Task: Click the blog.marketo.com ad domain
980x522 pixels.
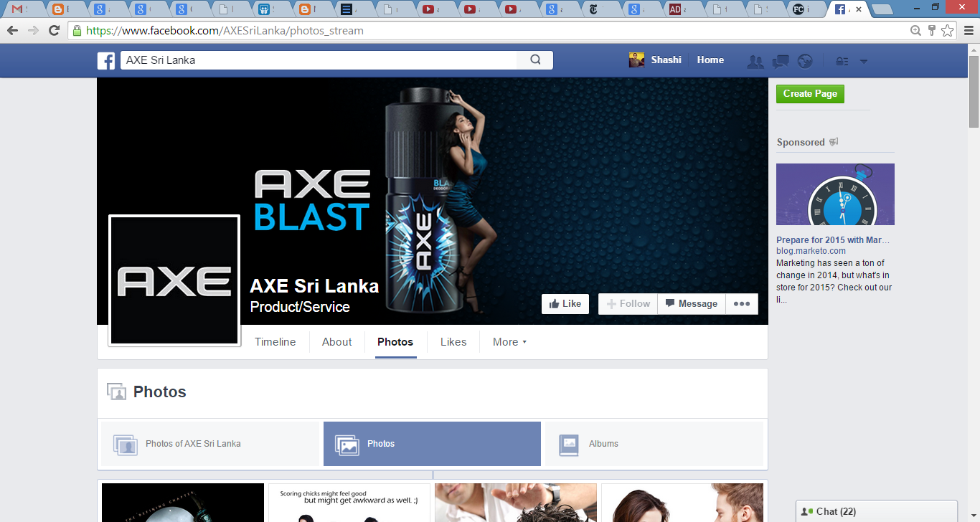Action: pos(811,251)
